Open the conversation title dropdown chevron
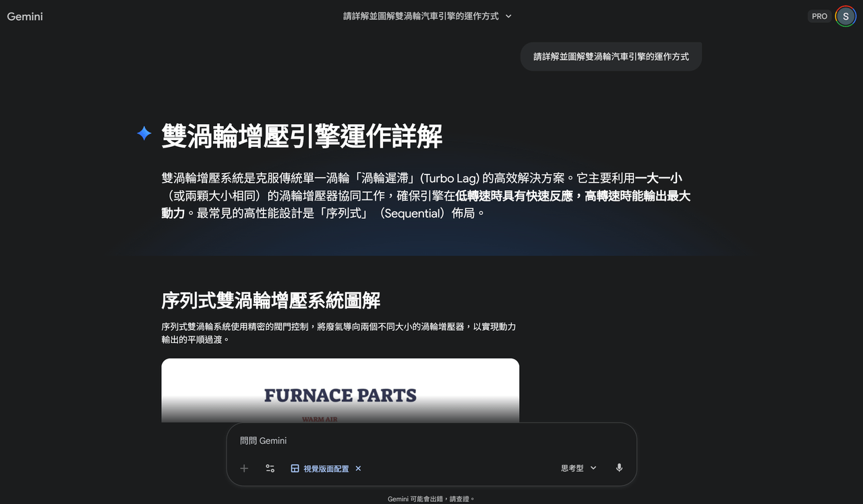863x504 pixels. pos(508,16)
